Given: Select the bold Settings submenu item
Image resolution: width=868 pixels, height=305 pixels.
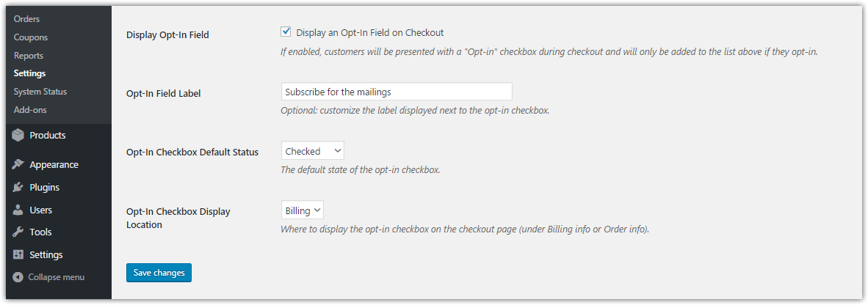Looking at the screenshot, I should click(29, 73).
